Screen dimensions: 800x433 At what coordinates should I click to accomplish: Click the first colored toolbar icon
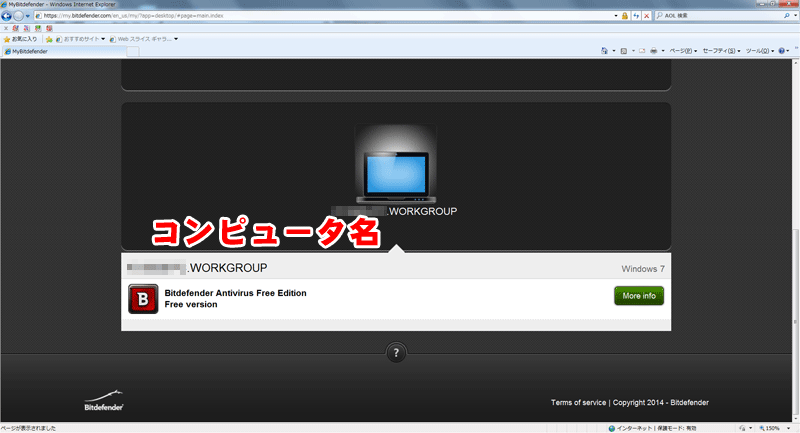(x=16, y=29)
